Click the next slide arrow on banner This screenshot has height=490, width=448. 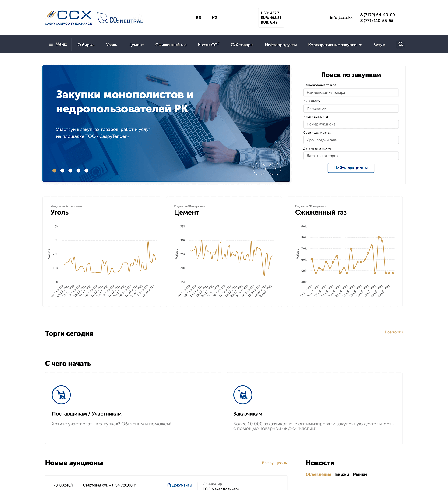pyautogui.click(x=274, y=169)
